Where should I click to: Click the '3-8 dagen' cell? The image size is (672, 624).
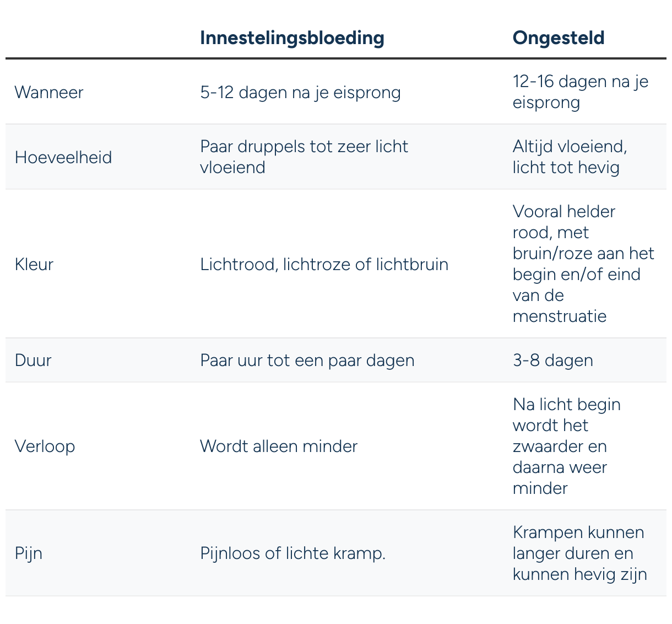pyautogui.click(x=552, y=361)
